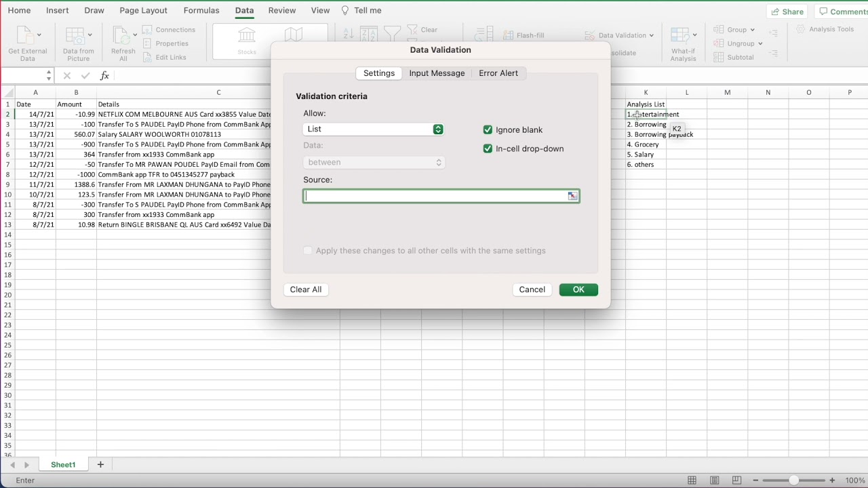
Task: Switch to the Error Alert tab
Action: 498,73
